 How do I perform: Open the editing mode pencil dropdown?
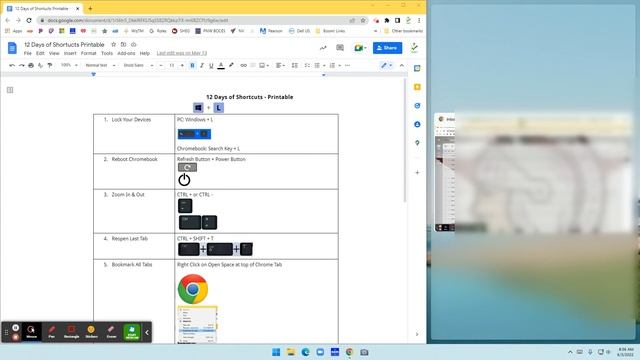pos(386,65)
